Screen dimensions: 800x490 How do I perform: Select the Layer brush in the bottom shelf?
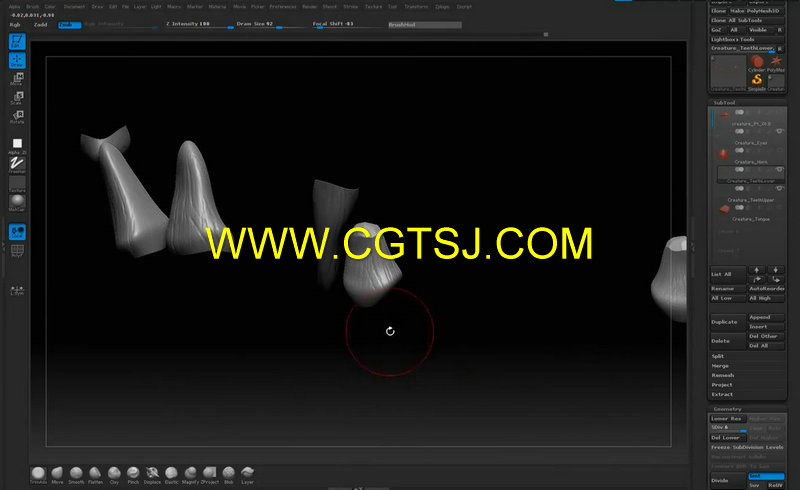(x=247, y=475)
